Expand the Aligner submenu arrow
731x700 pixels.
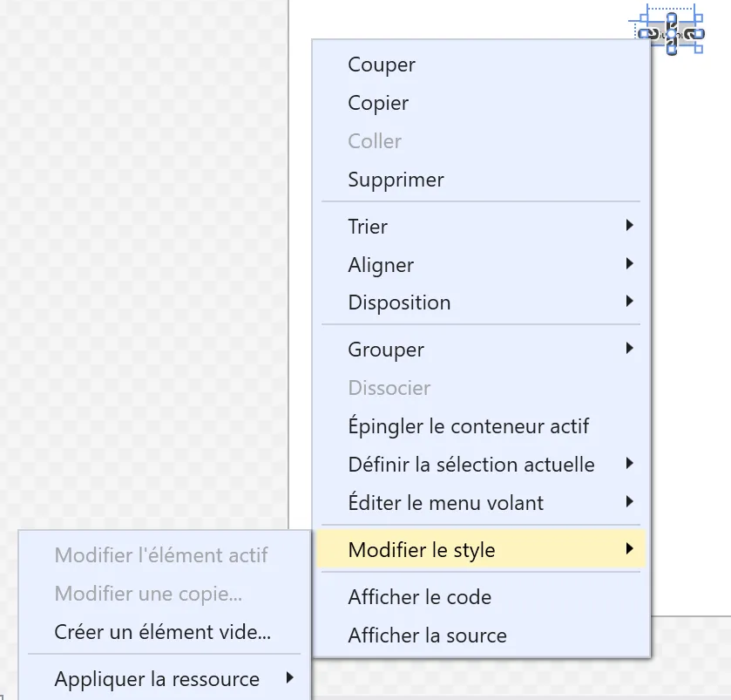(629, 264)
